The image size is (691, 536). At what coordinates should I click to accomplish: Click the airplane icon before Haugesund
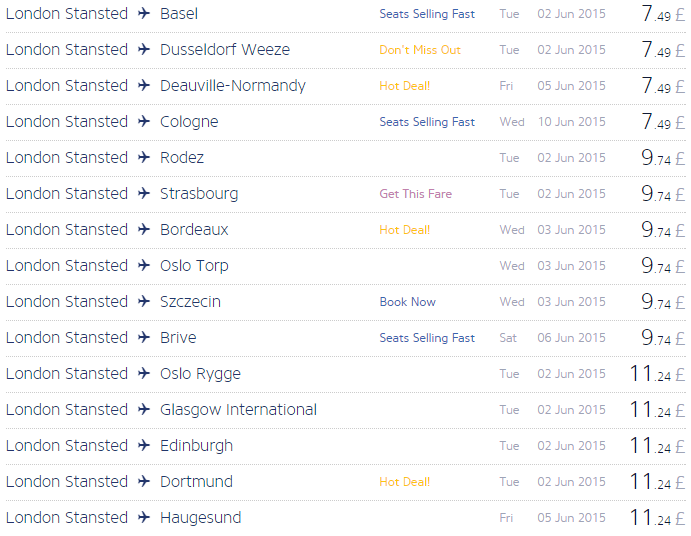144,517
